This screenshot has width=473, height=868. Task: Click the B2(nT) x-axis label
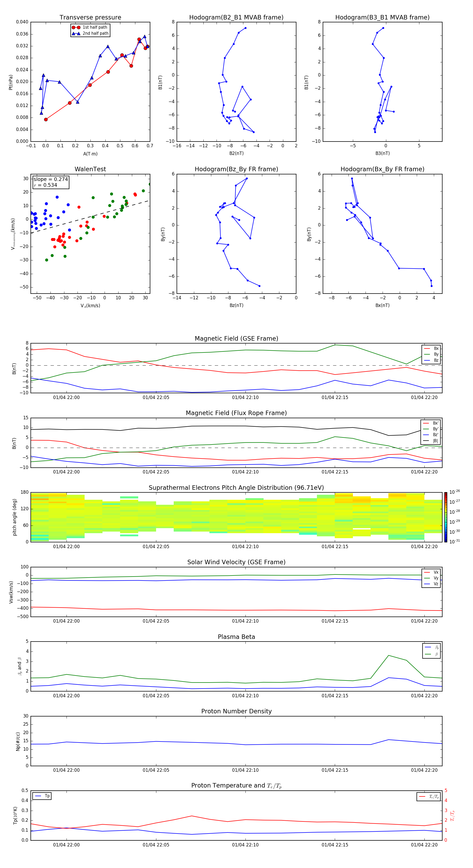tap(236, 153)
